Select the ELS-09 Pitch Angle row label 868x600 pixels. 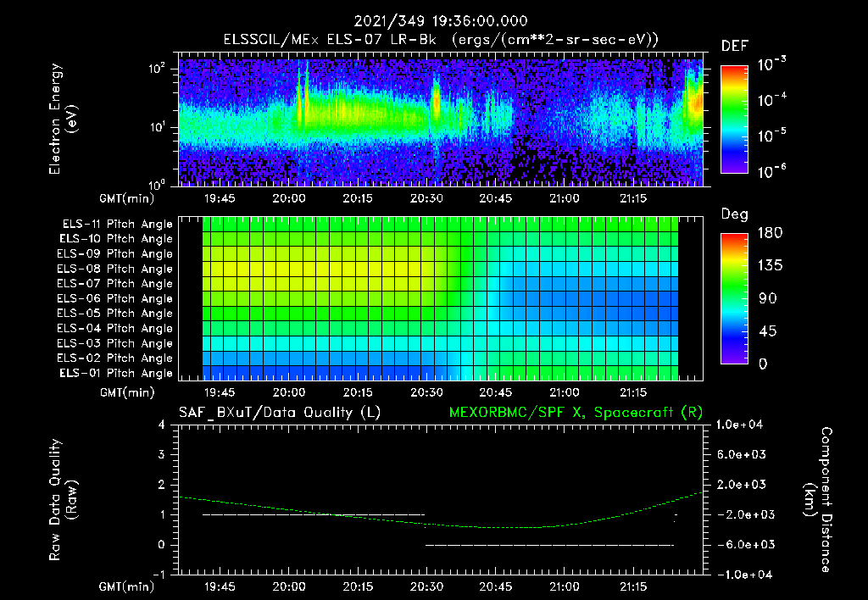click(x=115, y=254)
